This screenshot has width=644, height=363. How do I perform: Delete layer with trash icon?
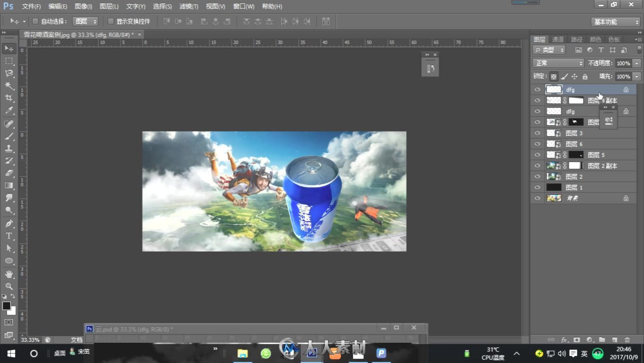627,339
